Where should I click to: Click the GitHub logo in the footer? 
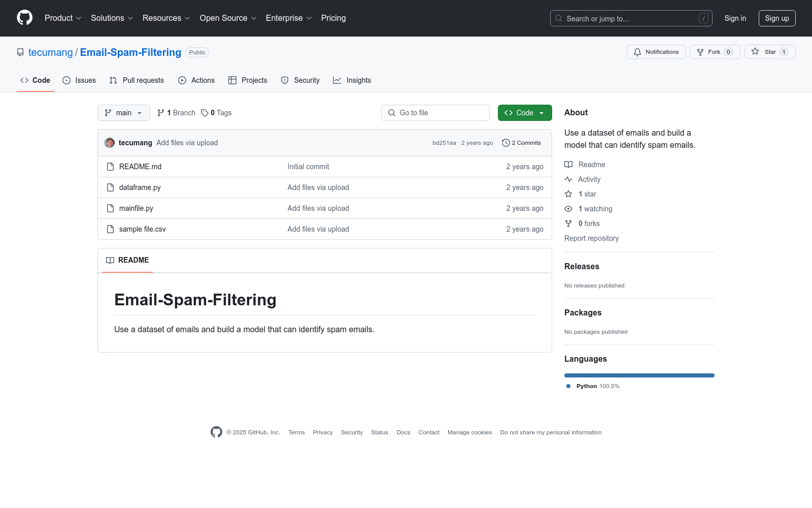216,432
